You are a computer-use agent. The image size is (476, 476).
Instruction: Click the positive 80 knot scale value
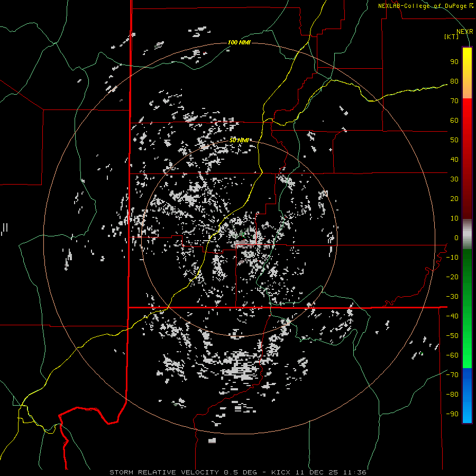coord(454,81)
